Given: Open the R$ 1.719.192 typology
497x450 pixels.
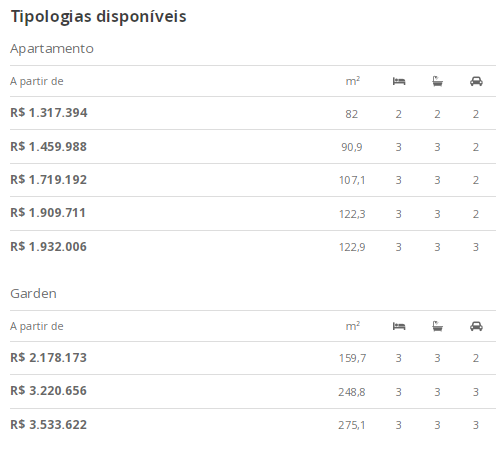Looking at the screenshot, I should tap(253, 180).
